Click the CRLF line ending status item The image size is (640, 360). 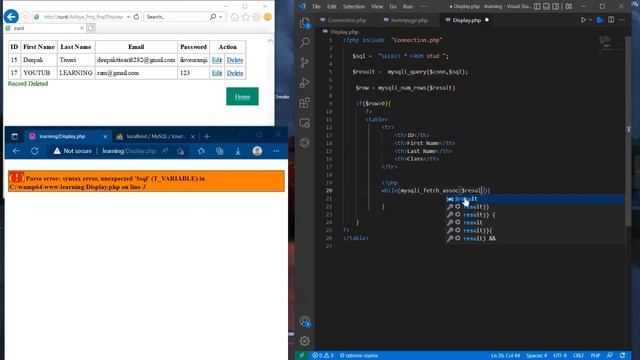pos(578,356)
